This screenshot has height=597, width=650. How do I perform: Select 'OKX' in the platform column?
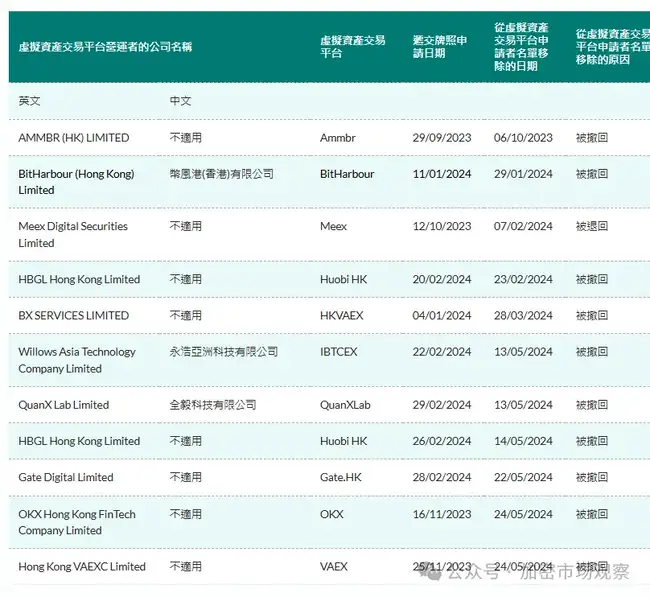coord(332,514)
